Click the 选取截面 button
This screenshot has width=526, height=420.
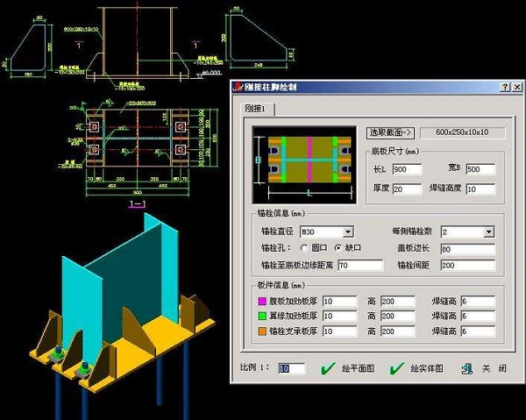pyautogui.click(x=390, y=132)
